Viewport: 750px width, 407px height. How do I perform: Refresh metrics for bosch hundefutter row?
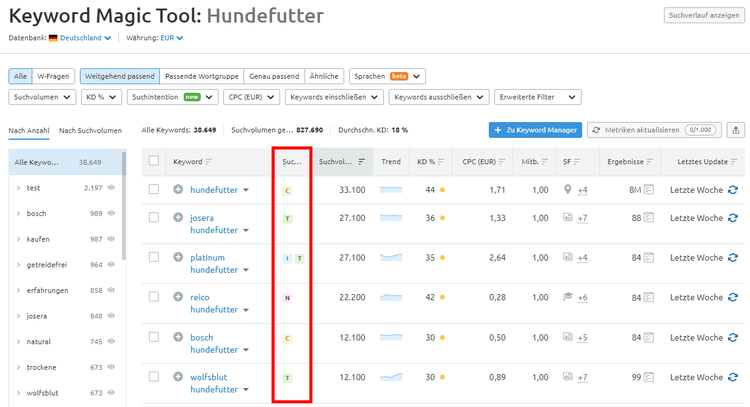(733, 337)
